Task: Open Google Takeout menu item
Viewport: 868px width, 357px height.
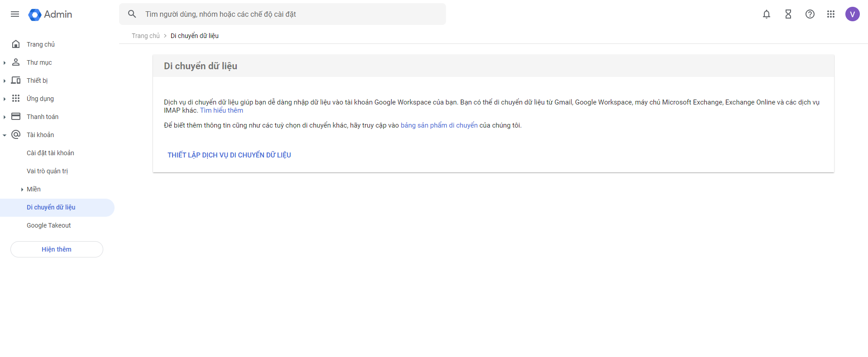Action: (x=48, y=225)
